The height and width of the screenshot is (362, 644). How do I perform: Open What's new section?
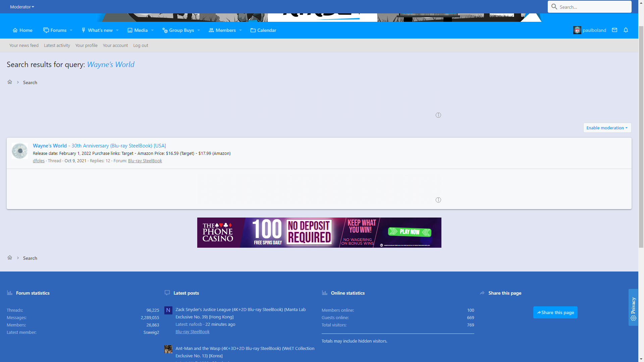(97, 30)
